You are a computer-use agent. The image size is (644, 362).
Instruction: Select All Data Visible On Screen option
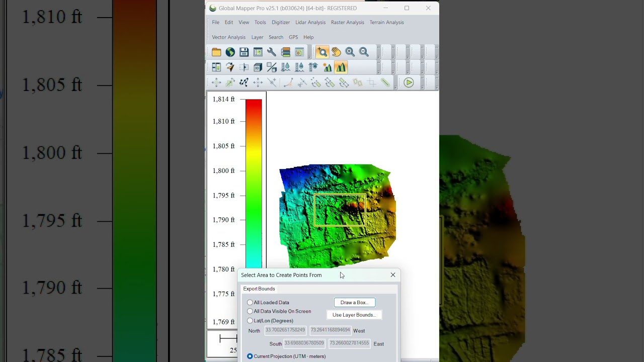[x=250, y=311]
